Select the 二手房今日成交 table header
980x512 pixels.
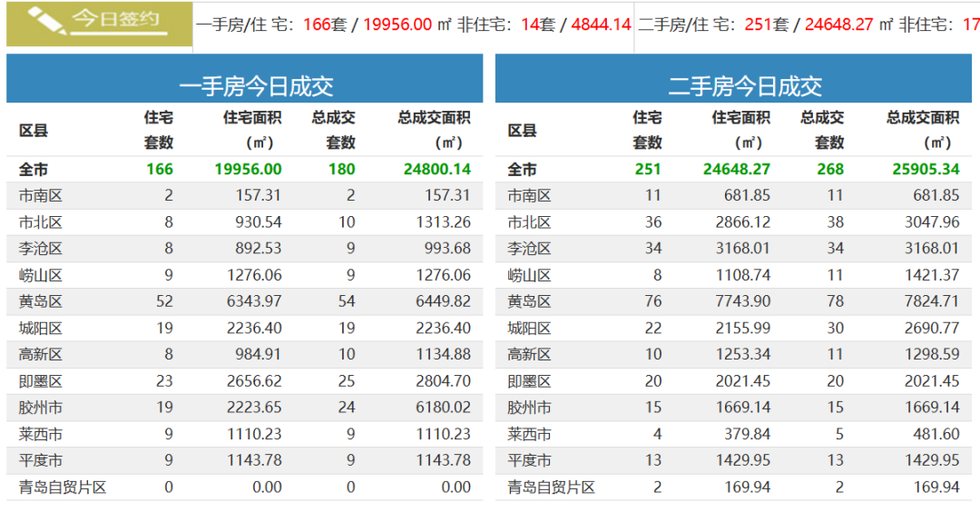pos(733,79)
